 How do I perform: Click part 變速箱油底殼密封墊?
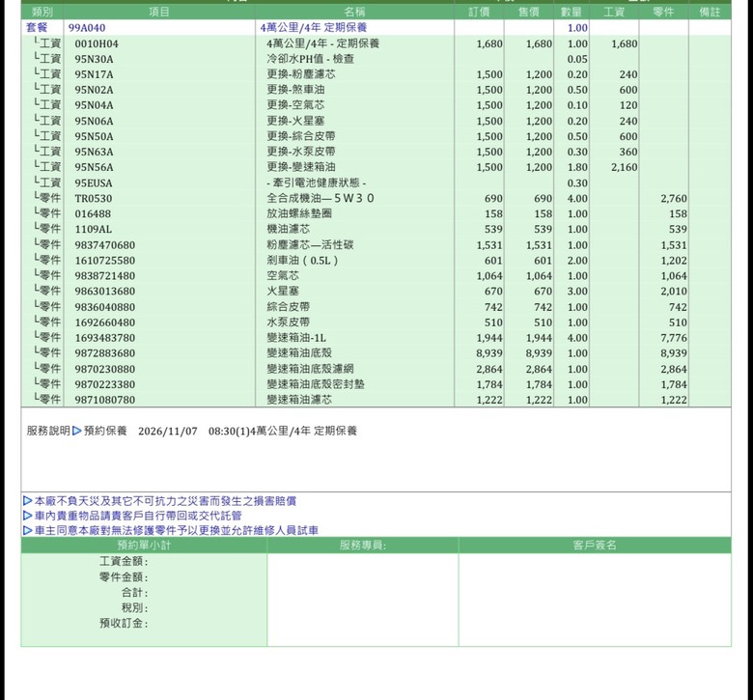(316, 384)
